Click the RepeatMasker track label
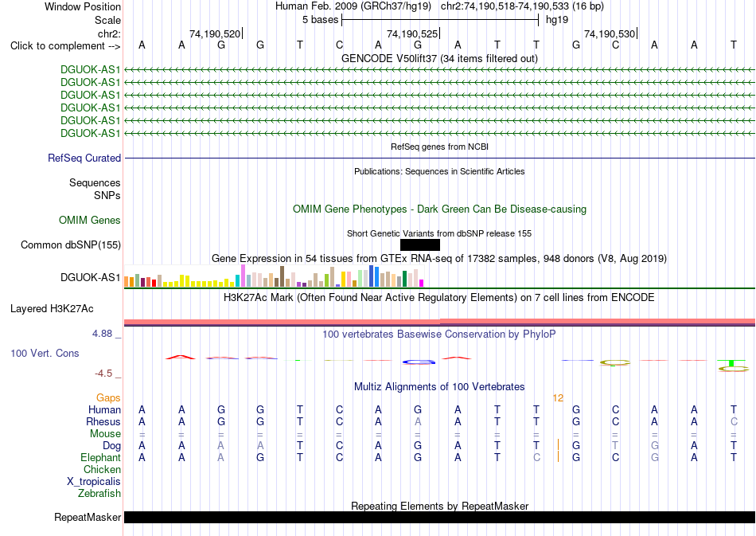Viewport: 756px width, 536px height. [x=88, y=518]
